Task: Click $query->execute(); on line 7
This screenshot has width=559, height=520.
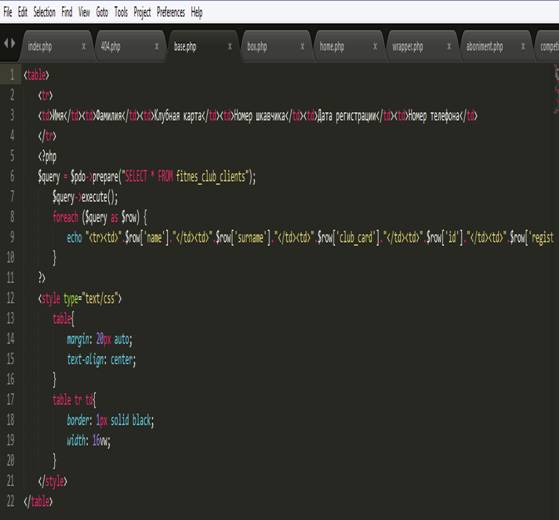Action: pyautogui.click(x=85, y=197)
